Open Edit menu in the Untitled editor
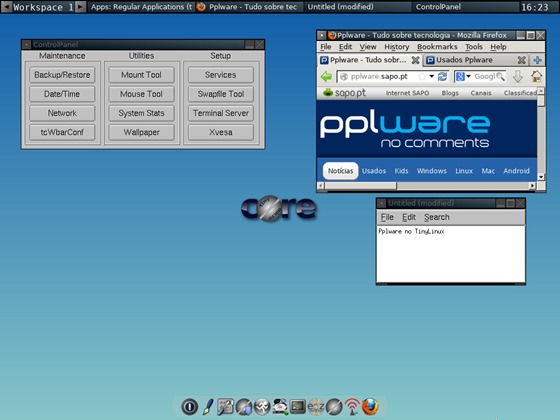 pyautogui.click(x=409, y=217)
